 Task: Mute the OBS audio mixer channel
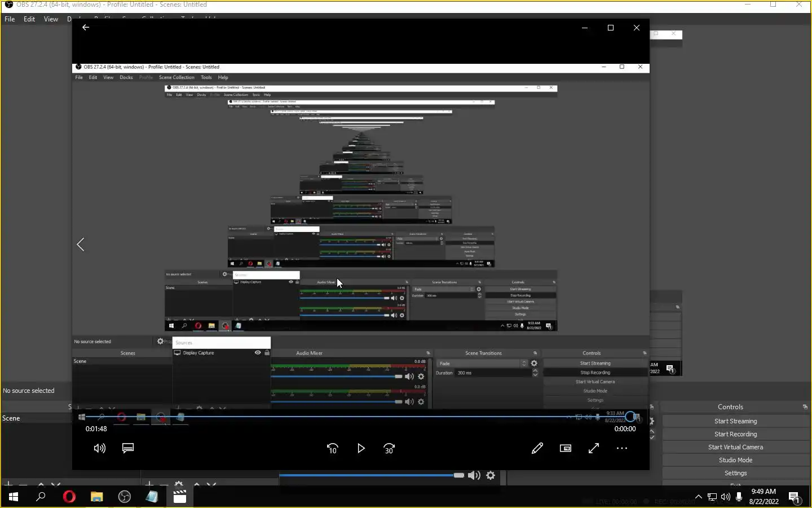474,475
